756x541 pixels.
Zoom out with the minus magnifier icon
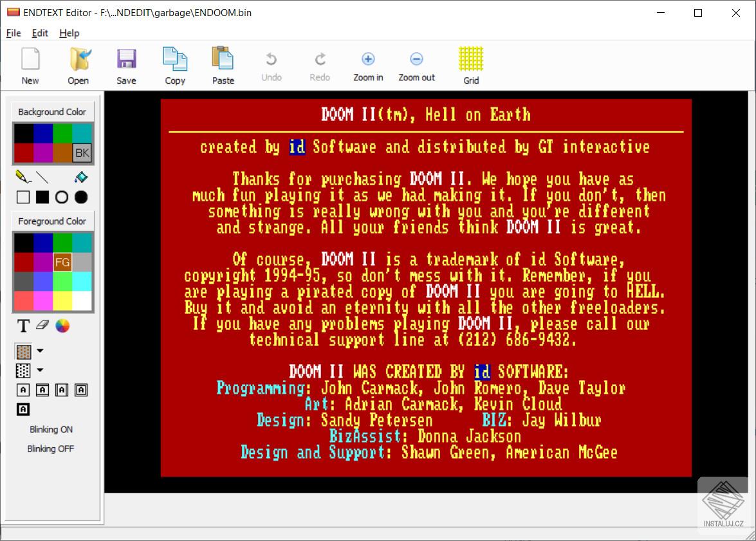coord(416,67)
